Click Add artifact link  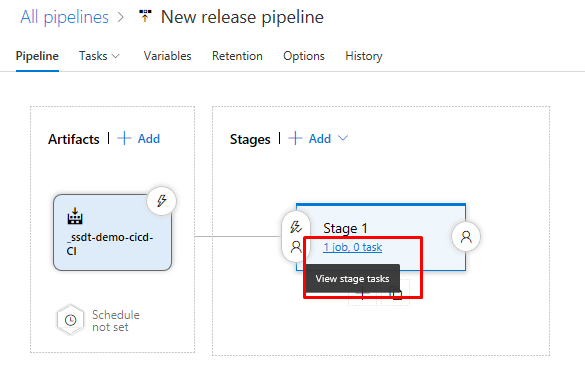pyautogui.click(x=149, y=139)
